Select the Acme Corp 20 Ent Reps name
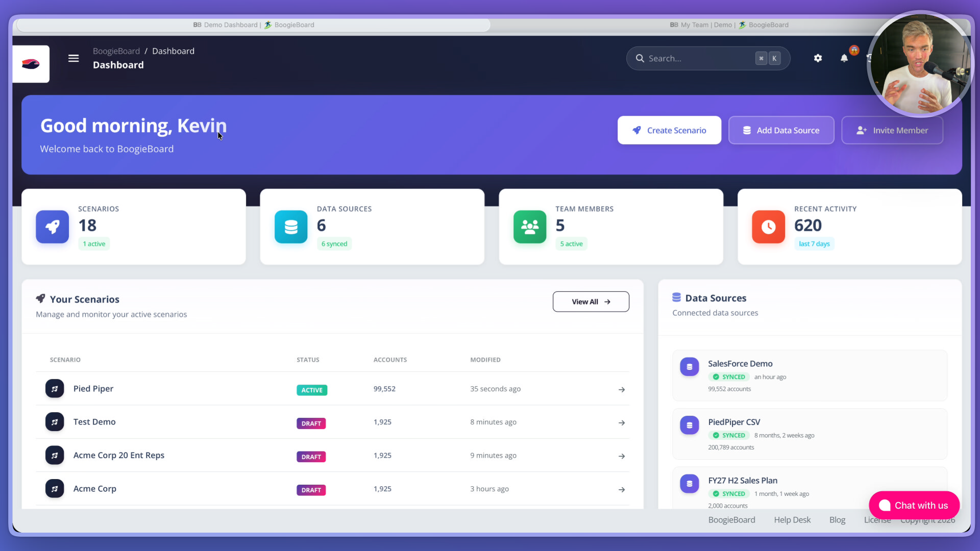The image size is (980, 551). coord(119,455)
